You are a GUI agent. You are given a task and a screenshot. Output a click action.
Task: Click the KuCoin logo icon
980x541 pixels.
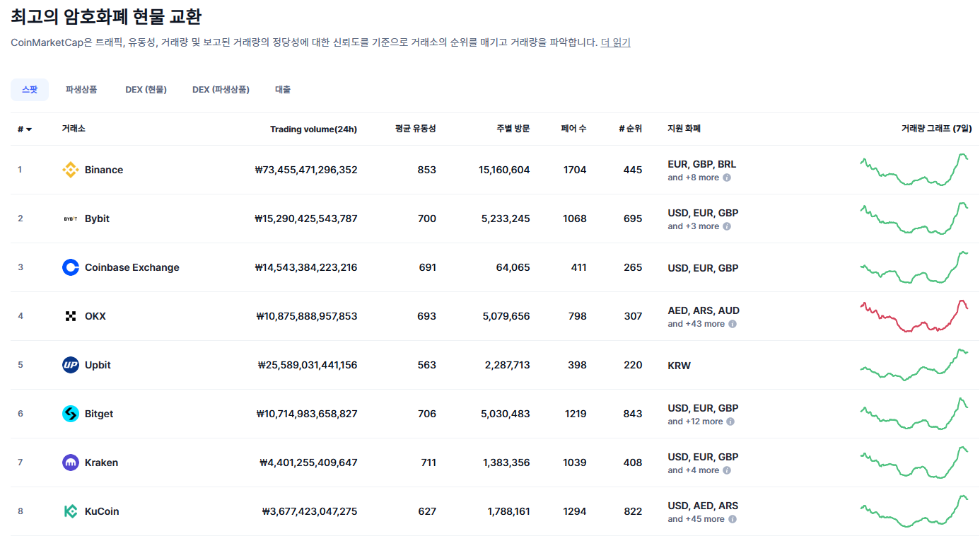[x=70, y=511]
